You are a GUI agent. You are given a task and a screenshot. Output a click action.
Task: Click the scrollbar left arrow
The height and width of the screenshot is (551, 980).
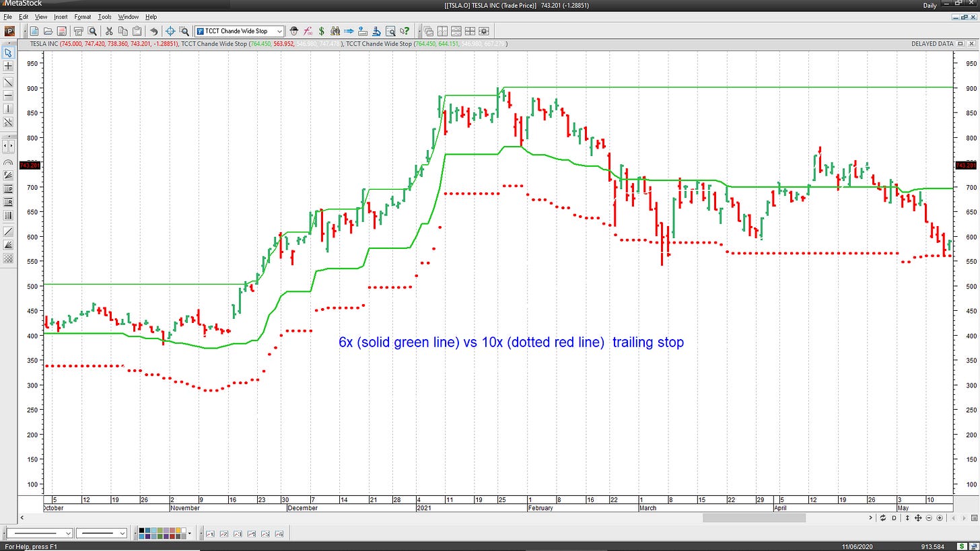[x=23, y=518]
